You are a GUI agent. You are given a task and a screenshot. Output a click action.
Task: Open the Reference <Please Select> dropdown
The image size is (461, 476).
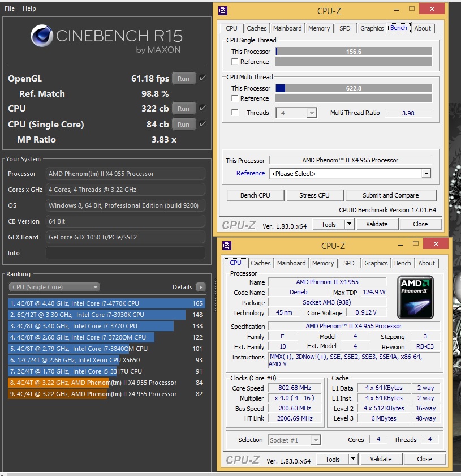tap(350, 174)
